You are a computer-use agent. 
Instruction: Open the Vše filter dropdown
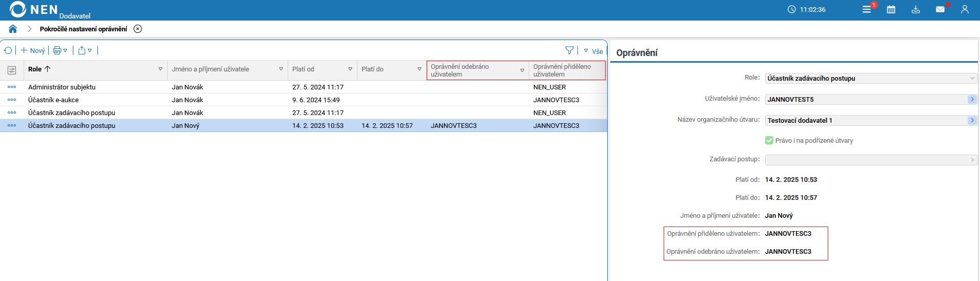pyautogui.click(x=593, y=51)
